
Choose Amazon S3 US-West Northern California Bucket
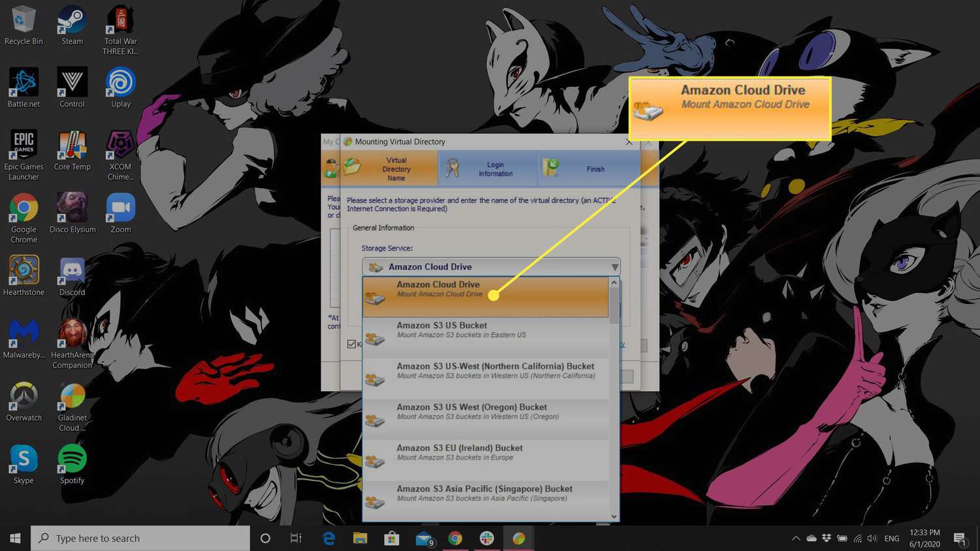485,379
